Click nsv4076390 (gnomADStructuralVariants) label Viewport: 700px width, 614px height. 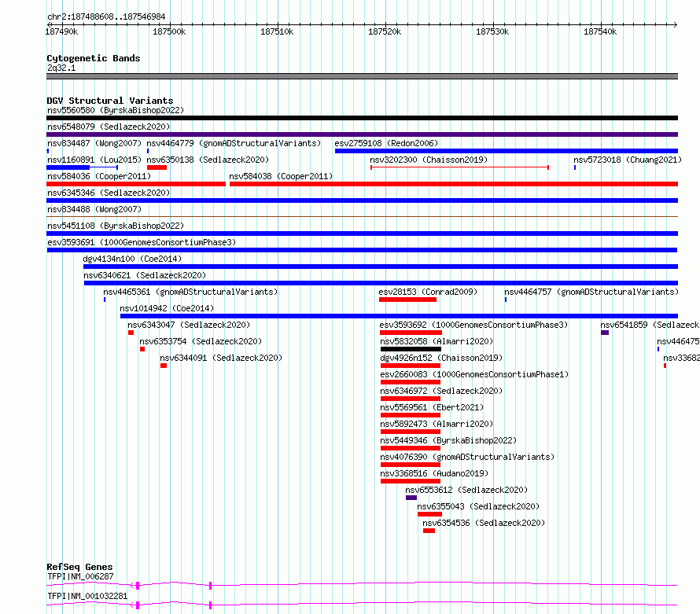pyautogui.click(x=467, y=457)
